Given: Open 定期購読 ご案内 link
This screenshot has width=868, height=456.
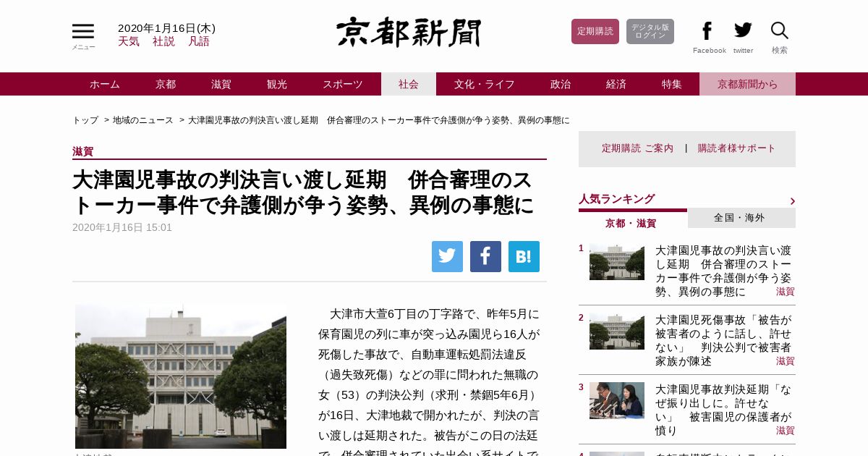Looking at the screenshot, I should [637, 148].
